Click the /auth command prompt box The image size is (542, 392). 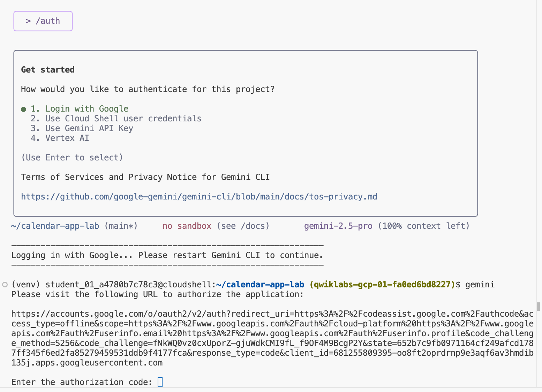tap(43, 21)
